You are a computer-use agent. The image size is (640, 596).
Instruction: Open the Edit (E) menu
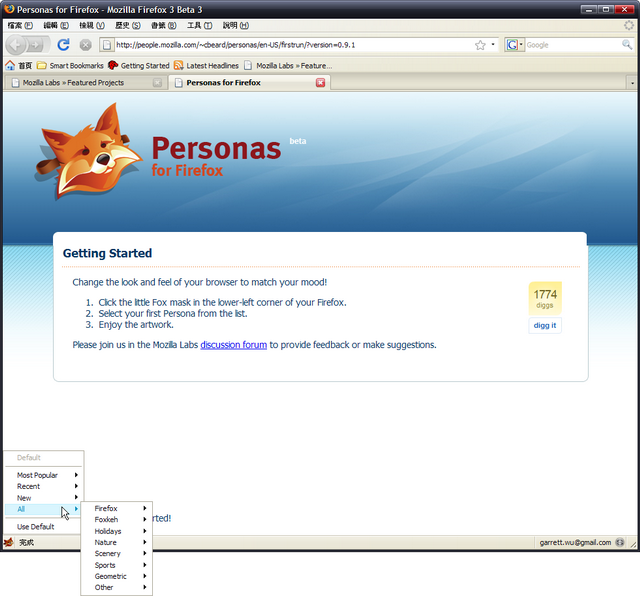click(x=56, y=25)
